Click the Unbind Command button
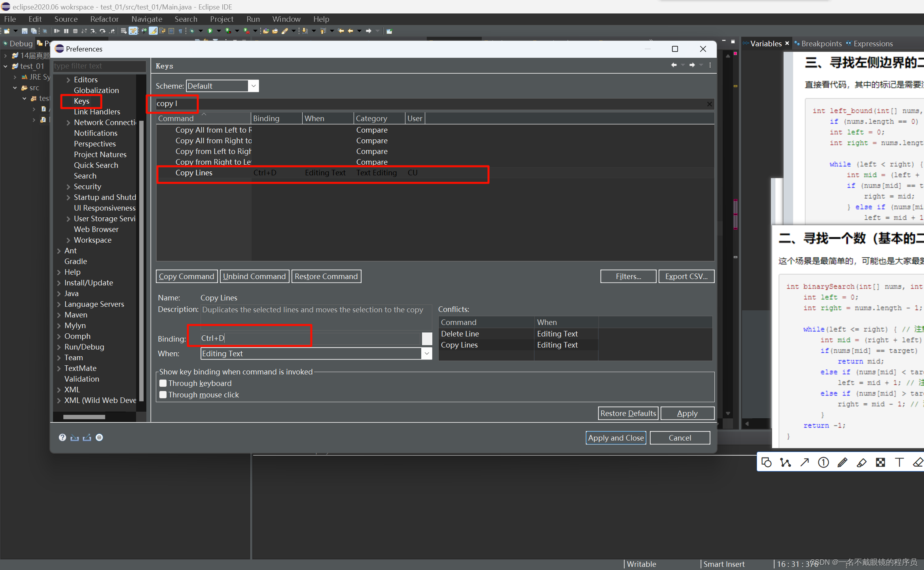The width and height of the screenshot is (924, 570). pyautogui.click(x=254, y=276)
